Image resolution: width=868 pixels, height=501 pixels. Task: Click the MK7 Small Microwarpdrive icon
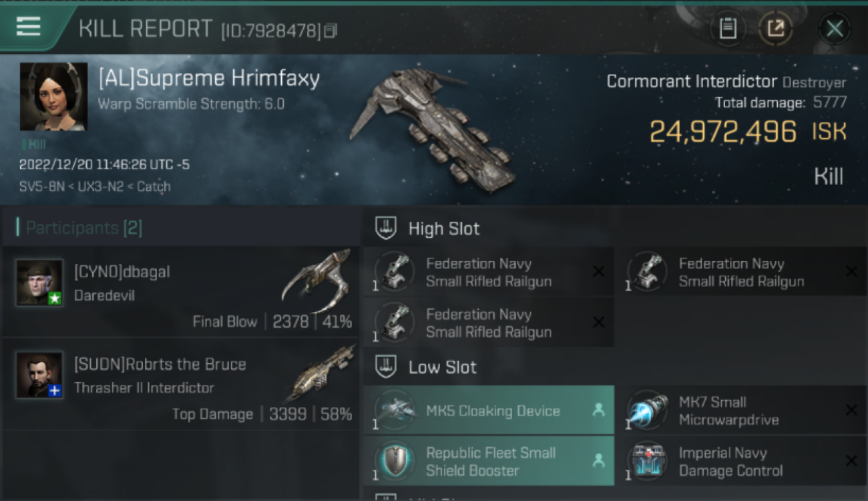click(x=648, y=410)
